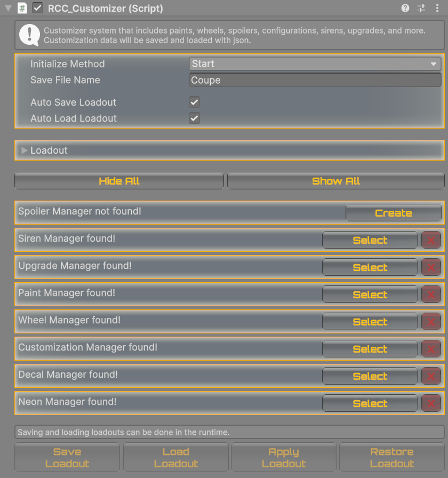The image size is (448, 478).
Task: Click the C# script icon in header
Action: [22, 8]
